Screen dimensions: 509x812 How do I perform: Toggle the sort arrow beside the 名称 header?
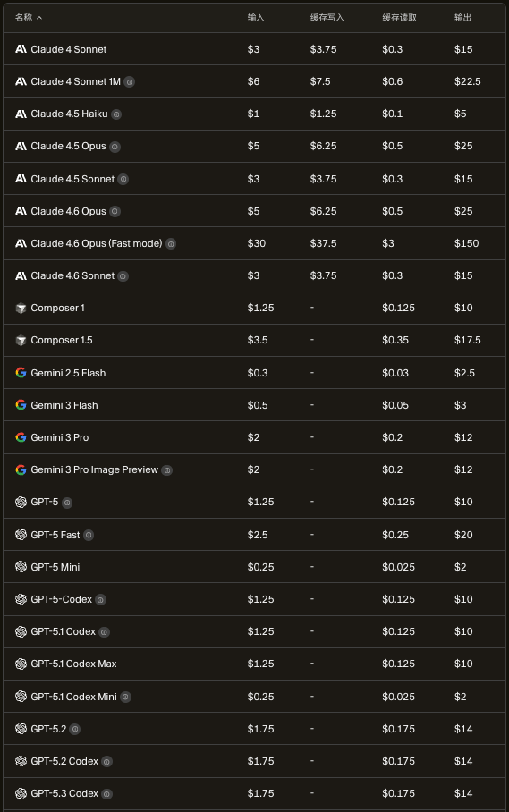pos(39,18)
